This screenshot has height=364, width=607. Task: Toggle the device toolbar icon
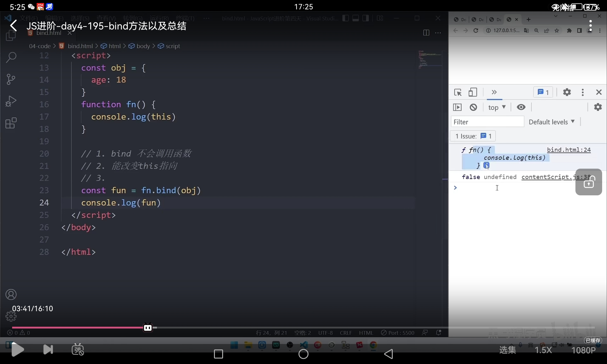coord(473,92)
